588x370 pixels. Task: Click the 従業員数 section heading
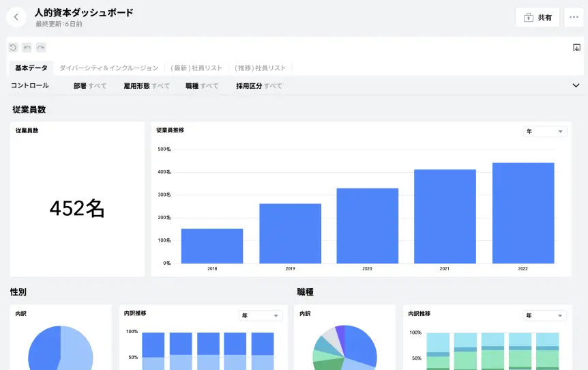pyautogui.click(x=29, y=110)
